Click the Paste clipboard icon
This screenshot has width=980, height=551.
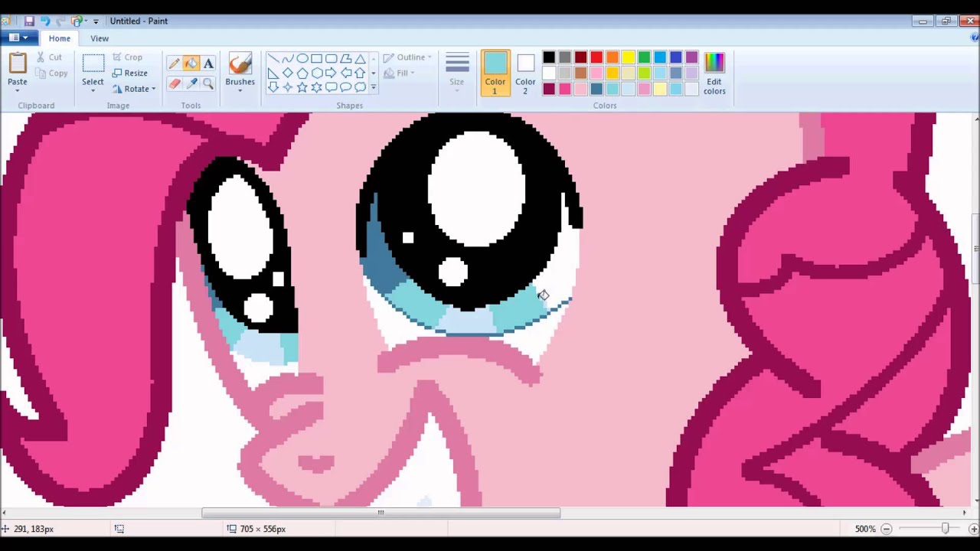point(18,64)
